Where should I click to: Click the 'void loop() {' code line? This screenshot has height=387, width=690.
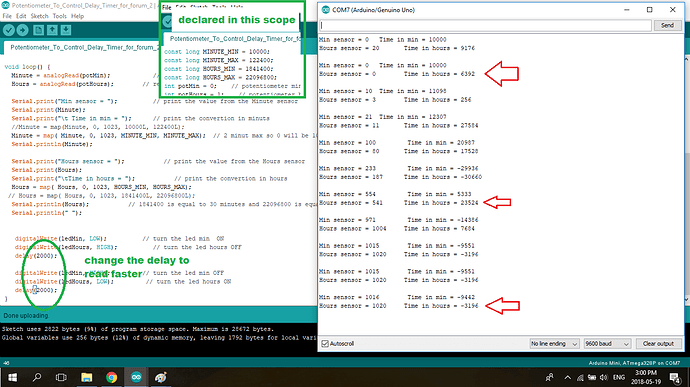pos(27,67)
